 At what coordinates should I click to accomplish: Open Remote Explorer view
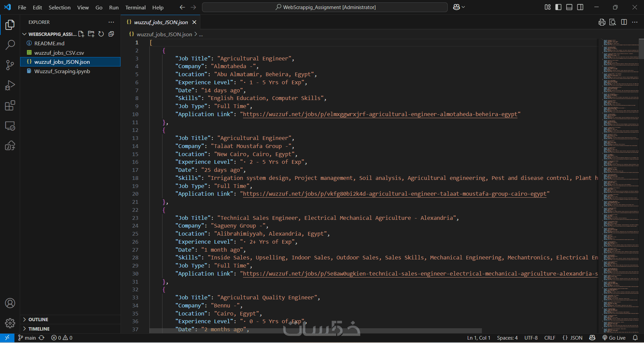[10, 126]
